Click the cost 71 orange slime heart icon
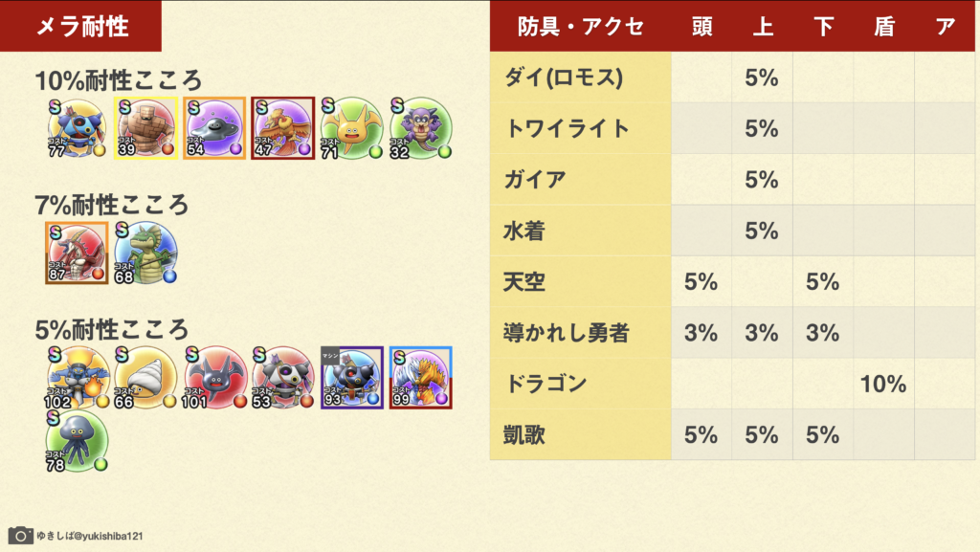 (351, 128)
